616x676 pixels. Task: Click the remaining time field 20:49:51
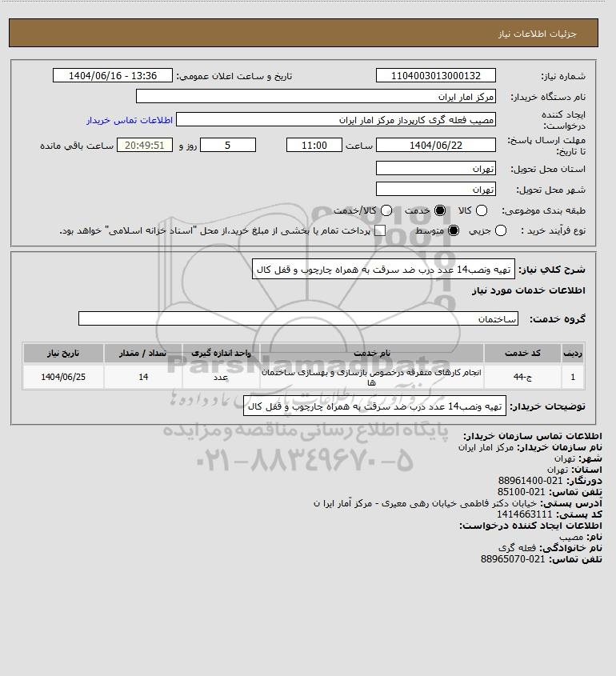point(145,145)
